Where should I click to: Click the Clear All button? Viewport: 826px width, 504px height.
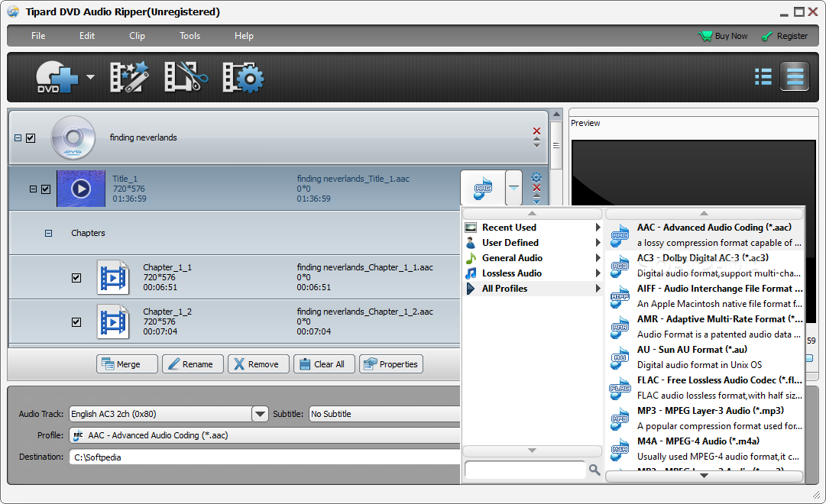324,364
